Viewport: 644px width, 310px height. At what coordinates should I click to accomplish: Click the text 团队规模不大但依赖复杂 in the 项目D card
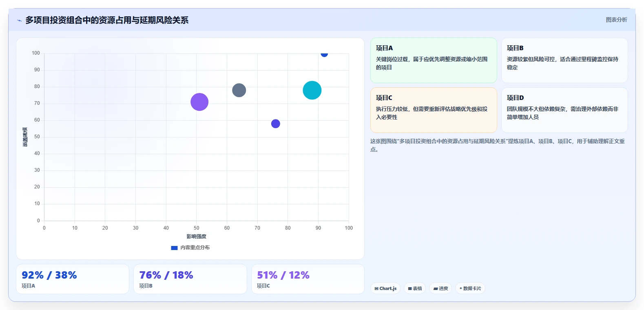[536, 109]
